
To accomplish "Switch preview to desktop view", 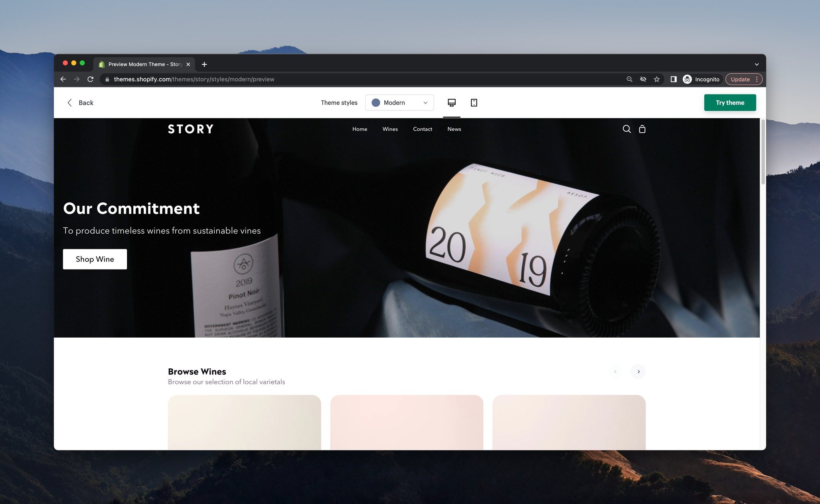I will pos(451,102).
